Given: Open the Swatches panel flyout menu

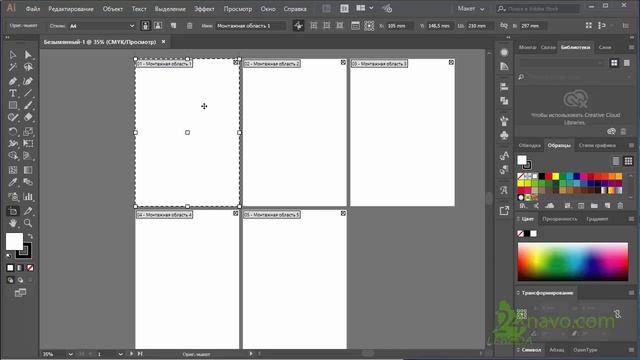Looking at the screenshot, I should (631, 145).
